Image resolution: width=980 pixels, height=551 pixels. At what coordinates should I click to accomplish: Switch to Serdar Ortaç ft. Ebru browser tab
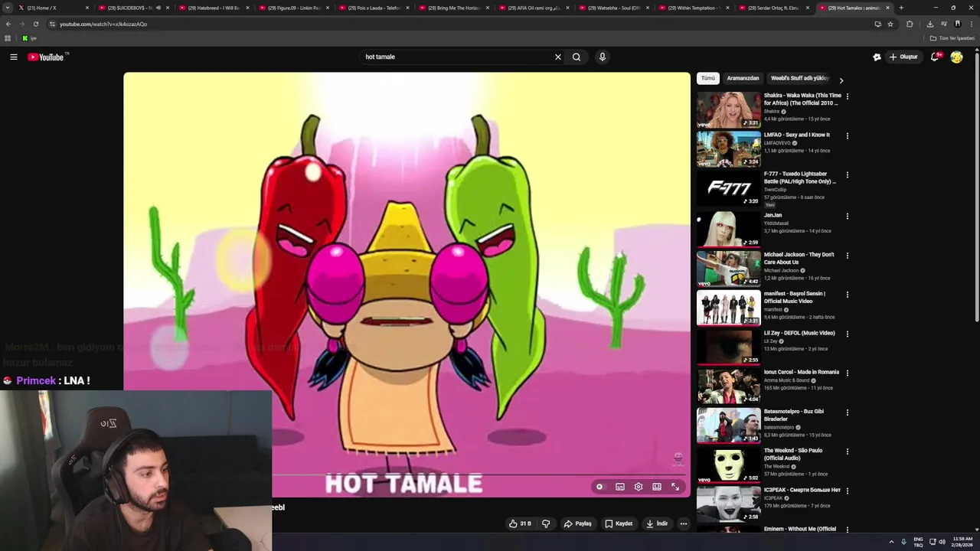(773, 8)
